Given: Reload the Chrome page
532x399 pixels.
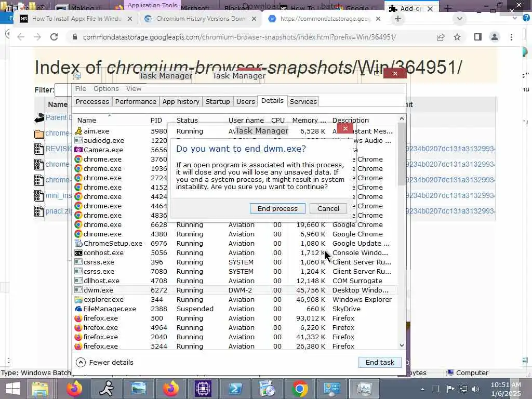Looking at the screenshot, I should [x=54, y=37].
